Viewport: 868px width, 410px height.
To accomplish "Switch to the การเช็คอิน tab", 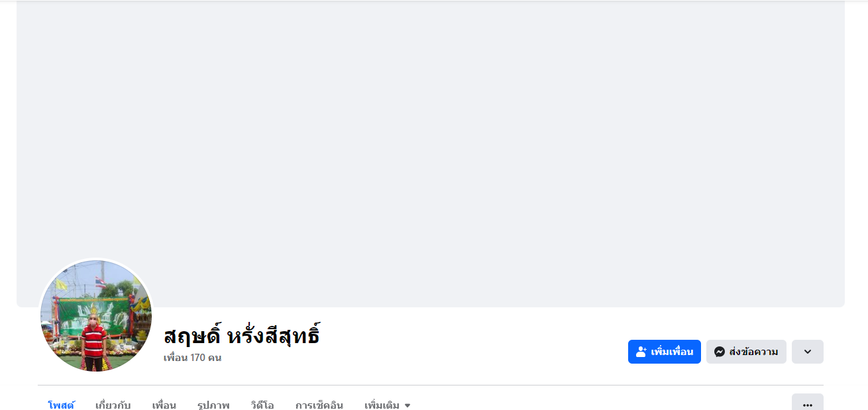I will click(x=319, y=404).
